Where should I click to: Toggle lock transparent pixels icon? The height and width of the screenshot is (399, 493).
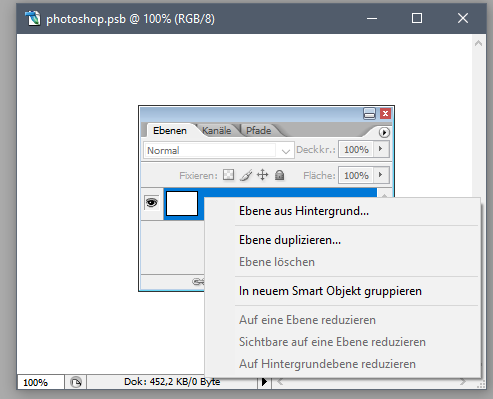point(228,175)
